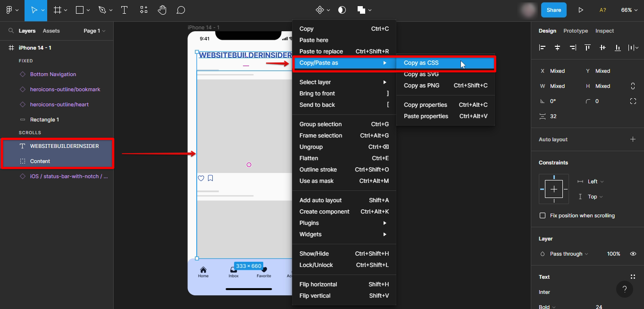Choose Copy as SVG
Viewport: 644px width, 309px height.
point(446,74)
